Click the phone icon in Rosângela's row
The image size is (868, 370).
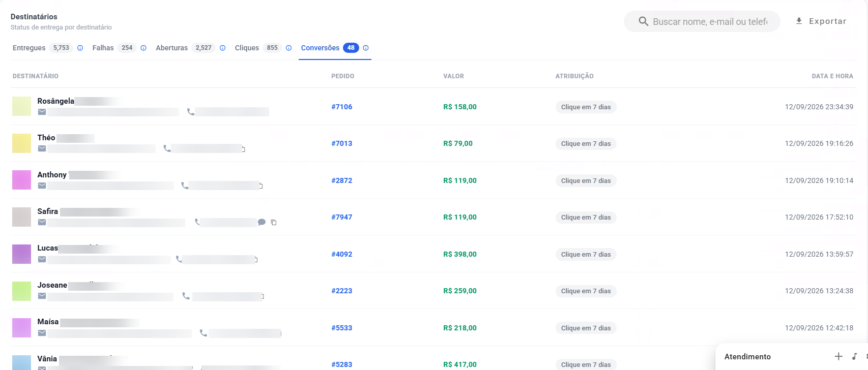coord(191,112)
